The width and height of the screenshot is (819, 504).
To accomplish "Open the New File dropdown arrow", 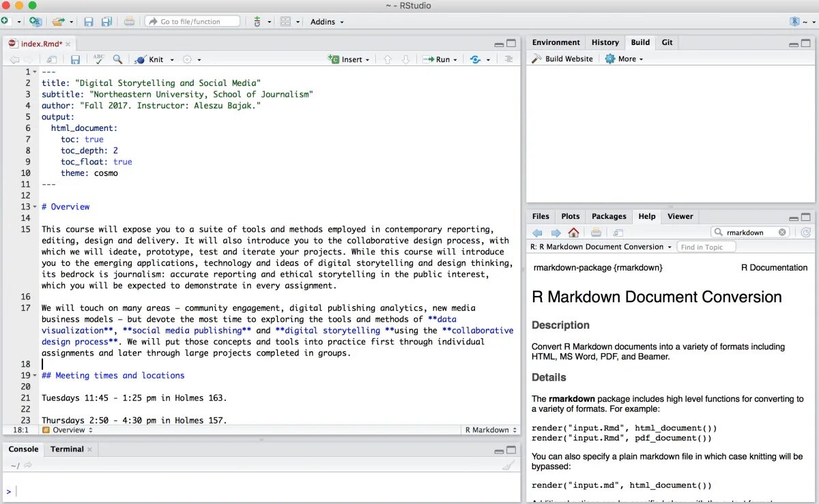I will tap(18, 22).
